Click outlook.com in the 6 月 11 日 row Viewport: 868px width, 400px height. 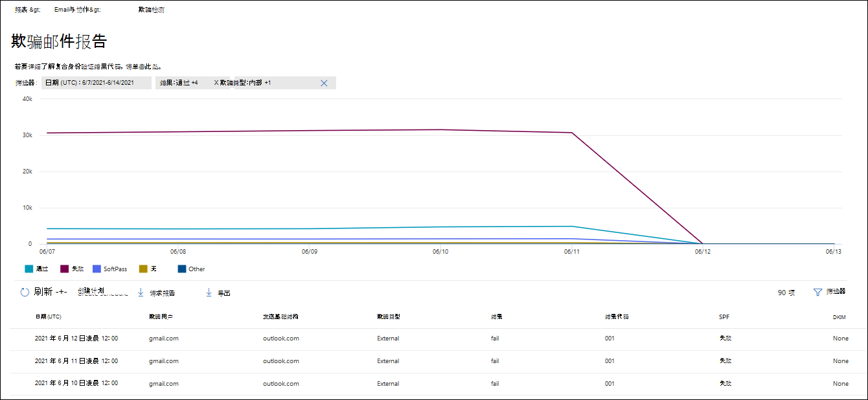tap(281, 361)
